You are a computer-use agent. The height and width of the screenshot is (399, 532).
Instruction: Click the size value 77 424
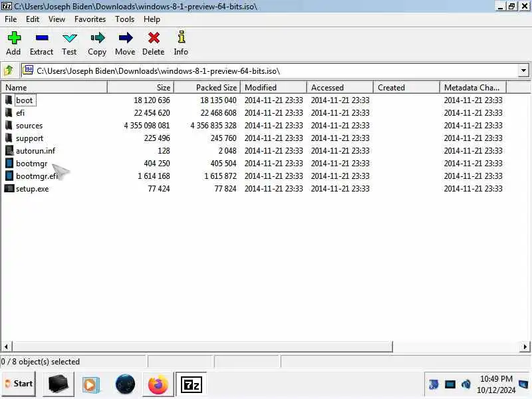(159, 189)
